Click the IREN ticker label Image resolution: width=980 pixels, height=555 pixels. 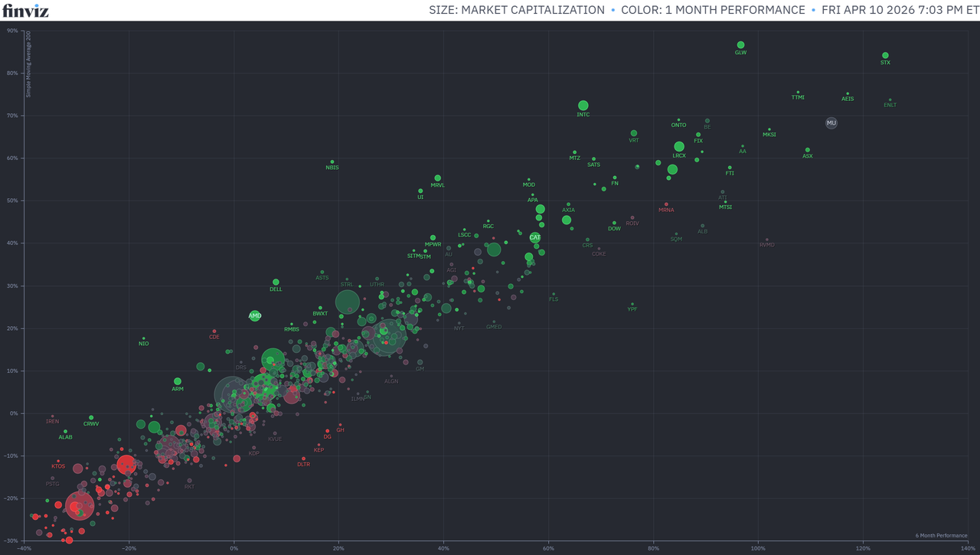[x=52, y=422]
